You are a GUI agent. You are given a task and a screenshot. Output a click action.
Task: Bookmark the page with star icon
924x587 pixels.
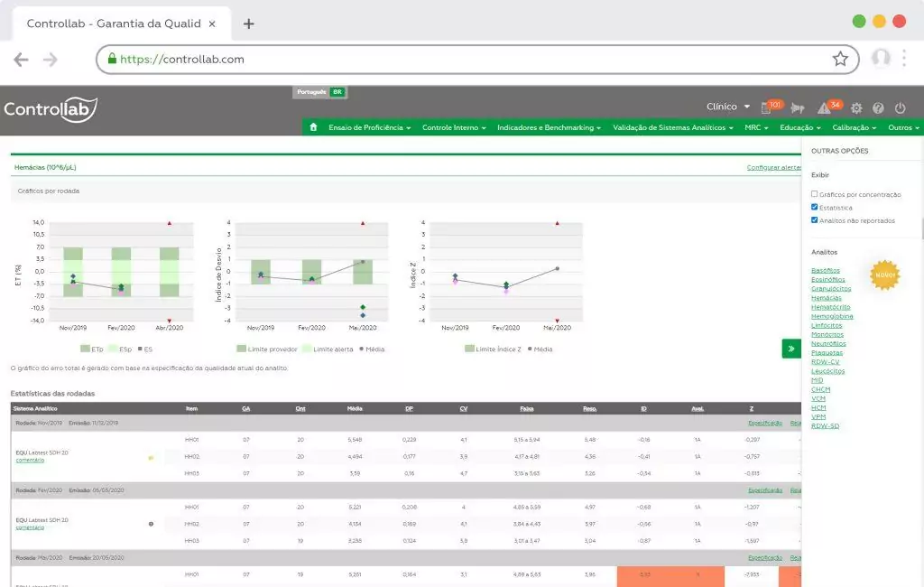point(840,59)
